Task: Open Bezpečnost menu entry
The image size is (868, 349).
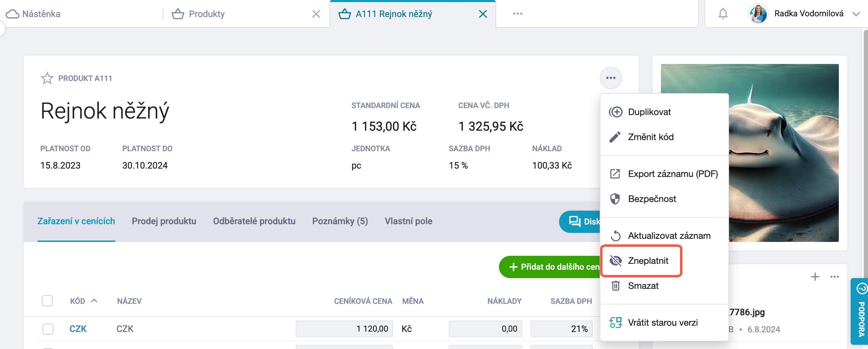Action: click(664, 199)
